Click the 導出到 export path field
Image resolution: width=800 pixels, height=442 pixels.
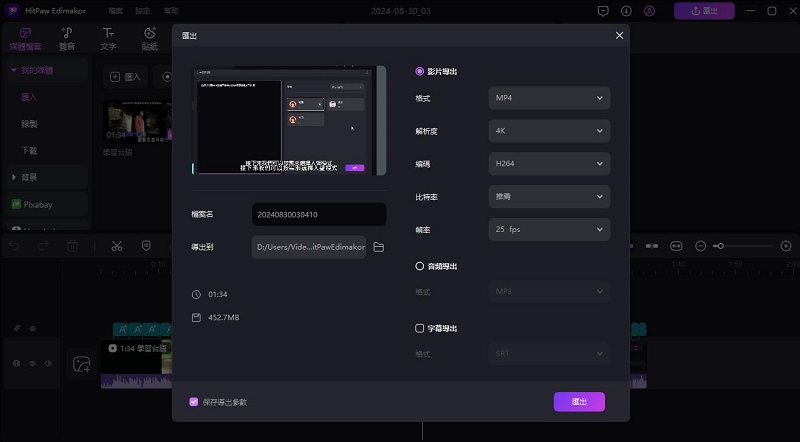pyautogui.click(x=309, y=247)
